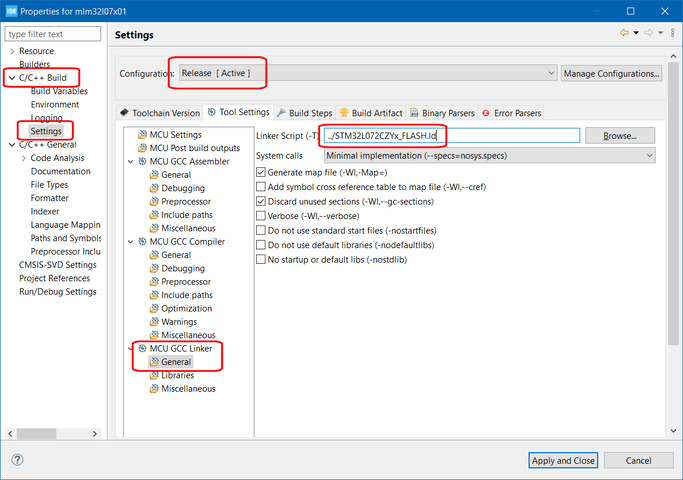Select Build Variables in the tree
Viewport: 683px width, 480px height.
coord(59,91)
